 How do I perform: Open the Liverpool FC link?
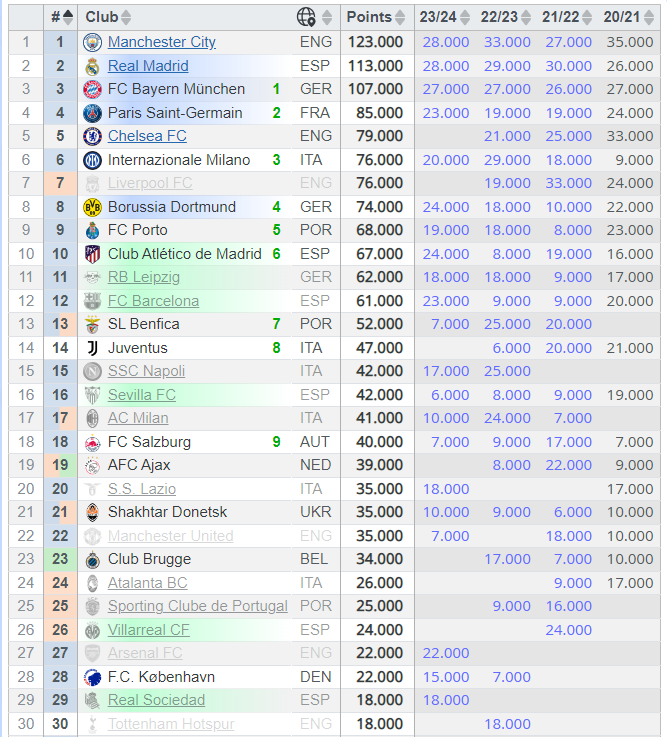tap(150, 183)
